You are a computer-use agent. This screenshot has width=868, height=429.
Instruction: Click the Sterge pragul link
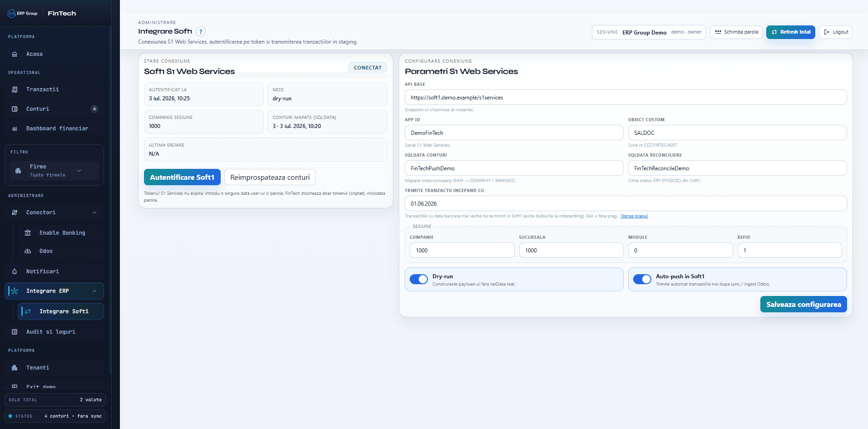(634, 216)
